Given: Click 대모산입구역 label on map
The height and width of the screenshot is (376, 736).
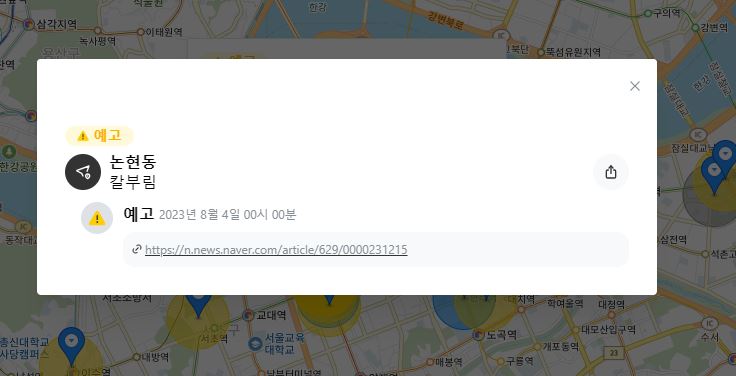Looking at the screenshot, I should [x=608, y=329].
